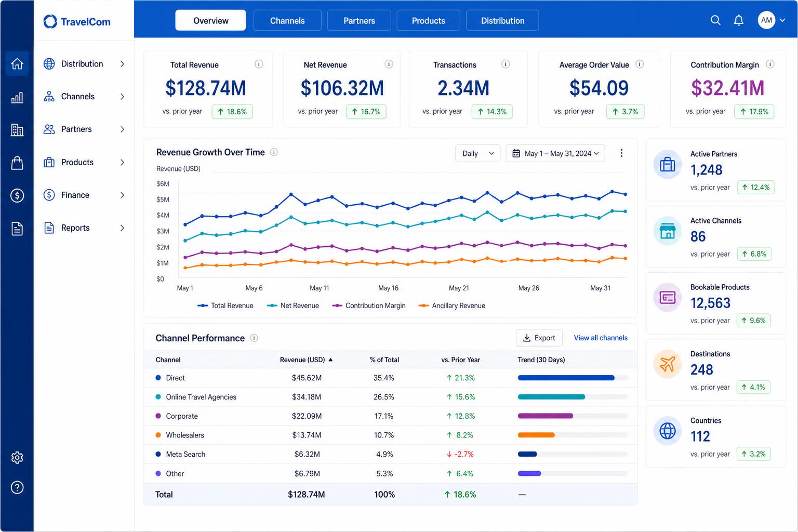Export channel performance data
The height and width of the screenshot is (532, 798).
pos(539,338)
